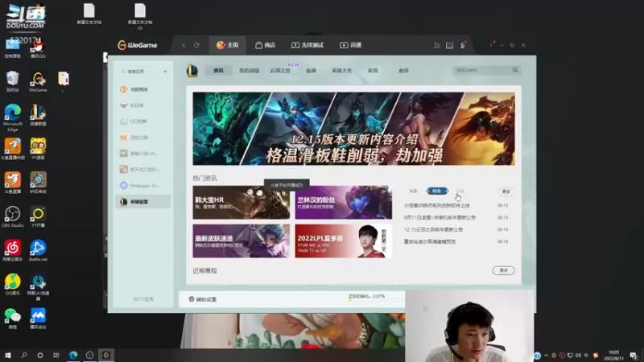Select the 我的战绩 tab

[250, 71]
